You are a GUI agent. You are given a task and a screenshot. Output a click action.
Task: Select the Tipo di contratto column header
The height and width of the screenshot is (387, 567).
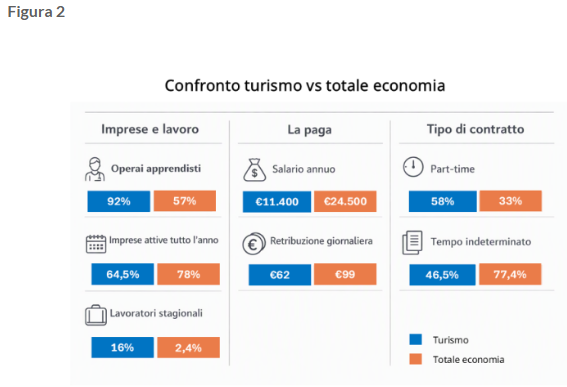point(476,129)
